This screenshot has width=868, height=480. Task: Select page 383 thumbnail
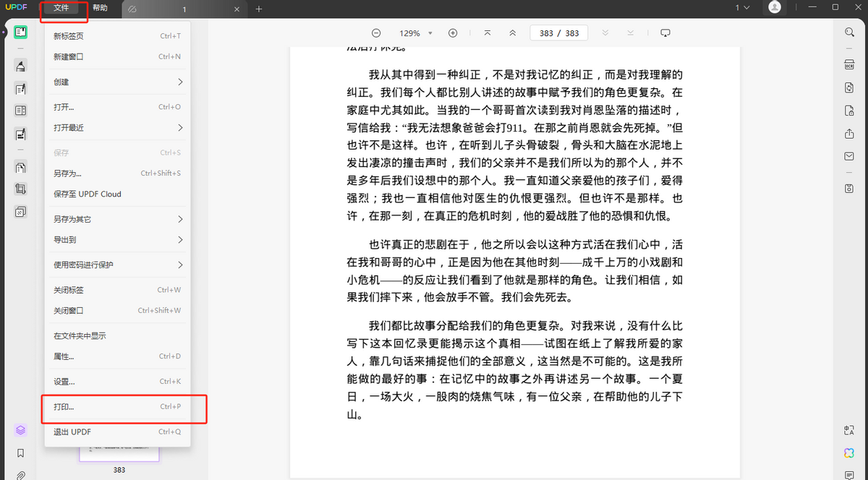click(x=119, y=455)
